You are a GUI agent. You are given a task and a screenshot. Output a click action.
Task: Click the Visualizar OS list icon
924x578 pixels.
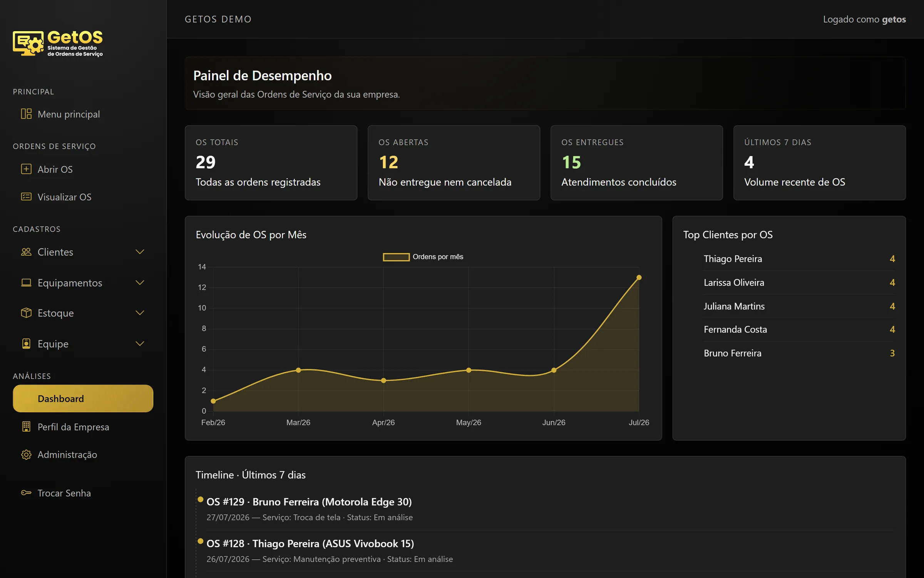click(26, 197)
